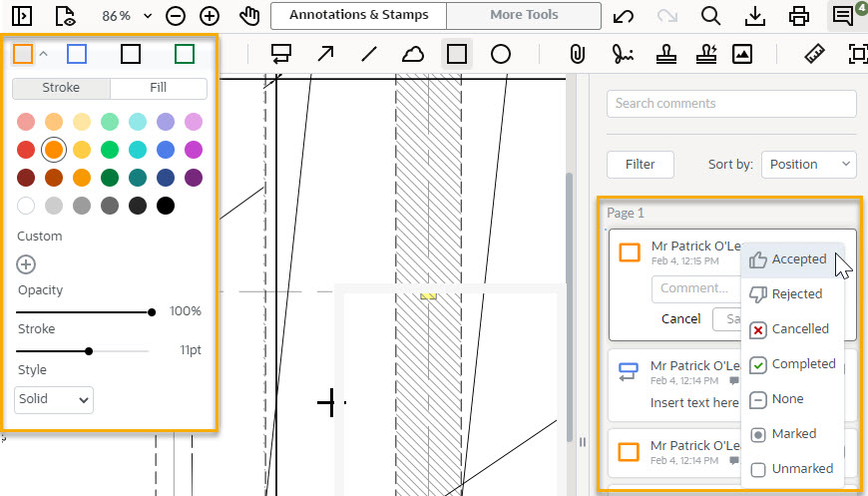Collapse the style presets chevron
Screen dimensions: 868x496
(x=44, y=54)
